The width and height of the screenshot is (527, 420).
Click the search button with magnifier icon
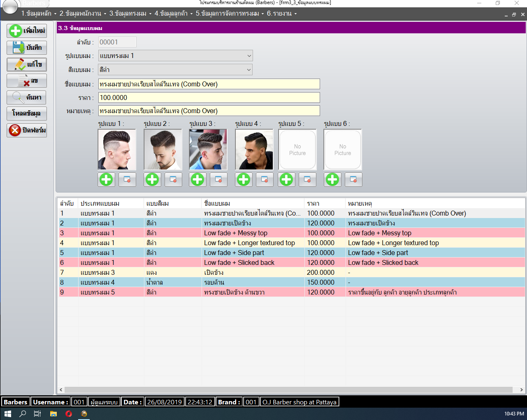tap(27, 97)
